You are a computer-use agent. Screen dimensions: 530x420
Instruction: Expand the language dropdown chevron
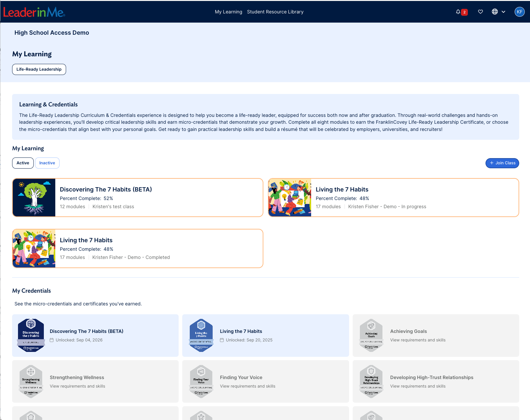[503, 12]
